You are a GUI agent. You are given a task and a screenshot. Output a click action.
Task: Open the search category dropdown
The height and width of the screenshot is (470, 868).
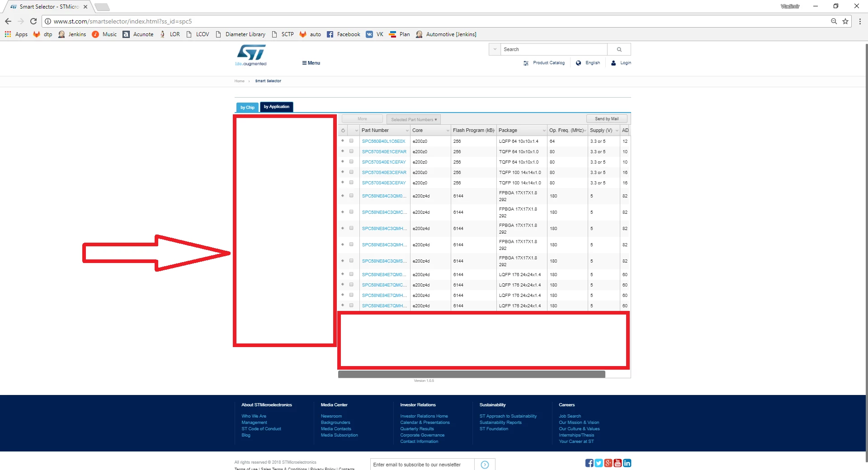pos(495,49)
